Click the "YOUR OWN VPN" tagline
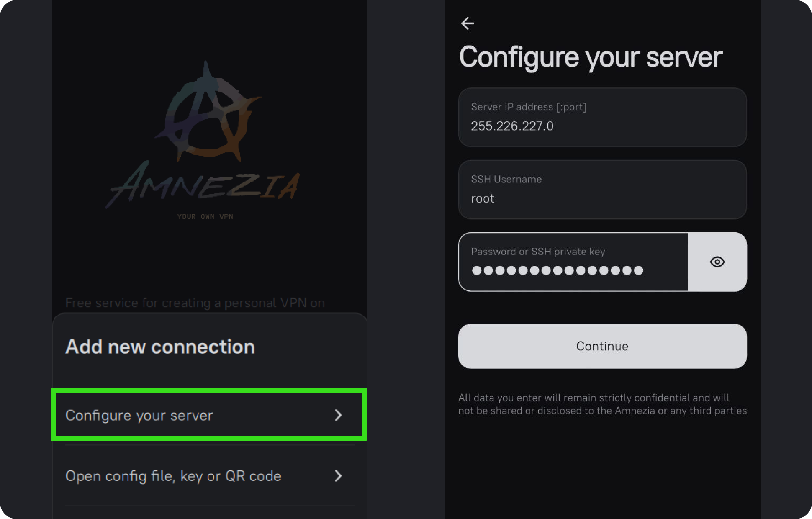The image size is (812, 519). 205,216
